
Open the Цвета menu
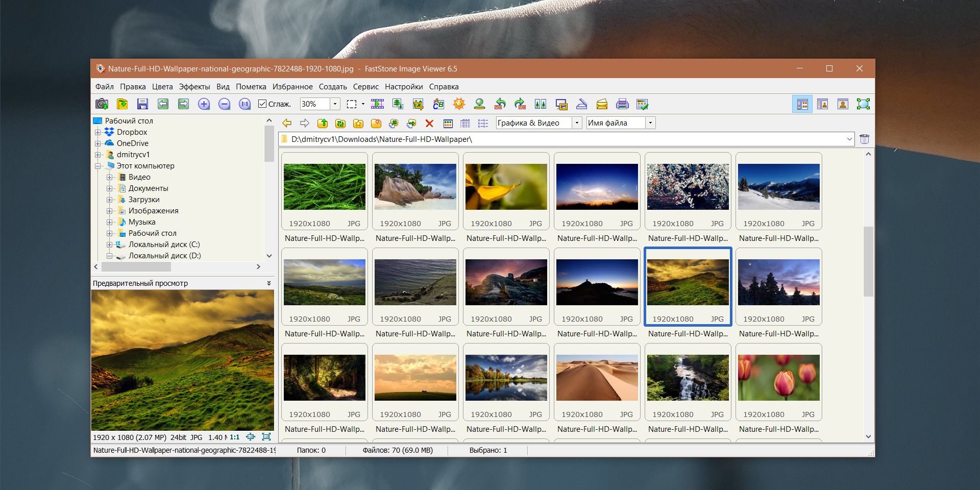pos(162,87)
